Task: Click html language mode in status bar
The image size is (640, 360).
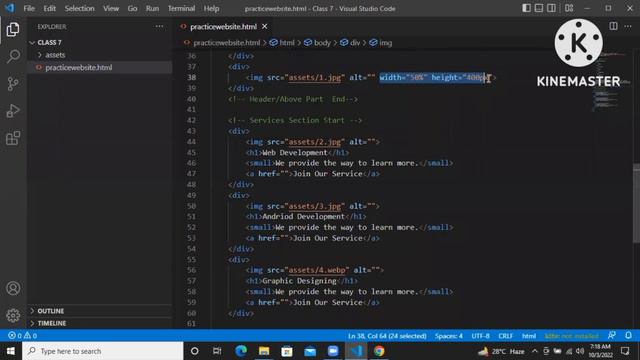Action: (x=529, y=336)
